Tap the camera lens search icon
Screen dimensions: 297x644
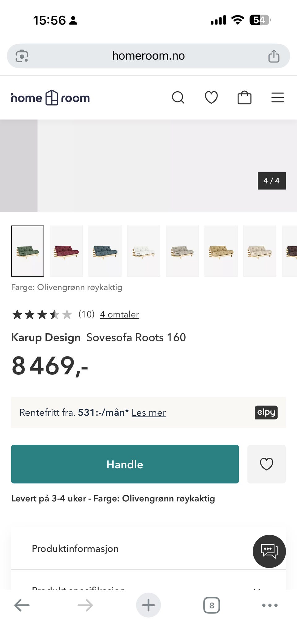22,56
